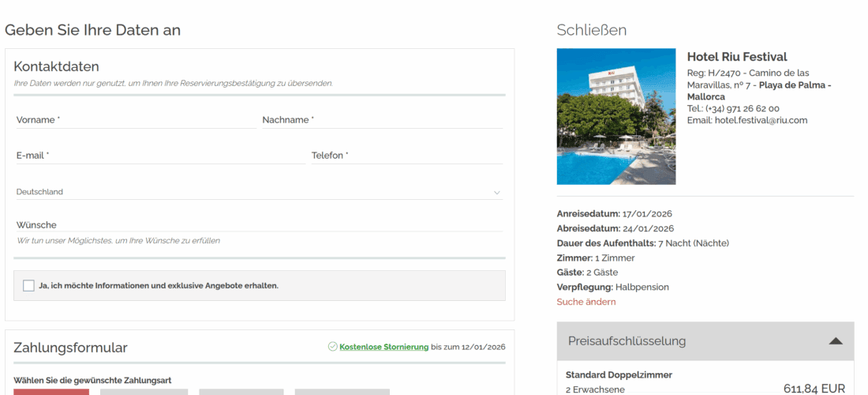Click the chevron arrow of country selector
The image size is (868, 395).
(x=496, y=192)
